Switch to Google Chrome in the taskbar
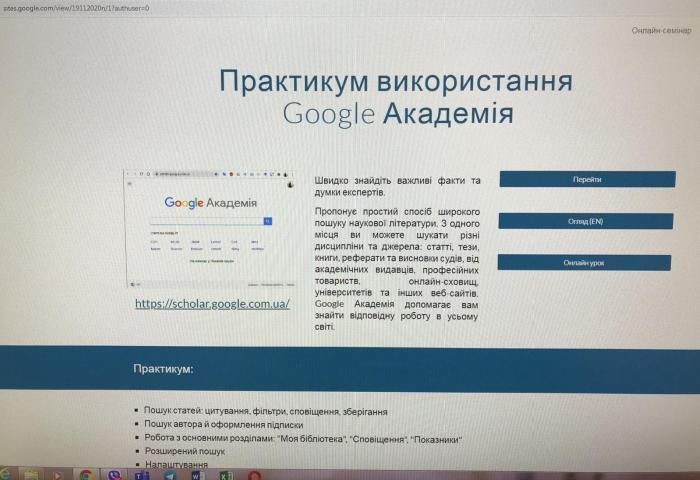700x480 pixels. tap(86, 475)
